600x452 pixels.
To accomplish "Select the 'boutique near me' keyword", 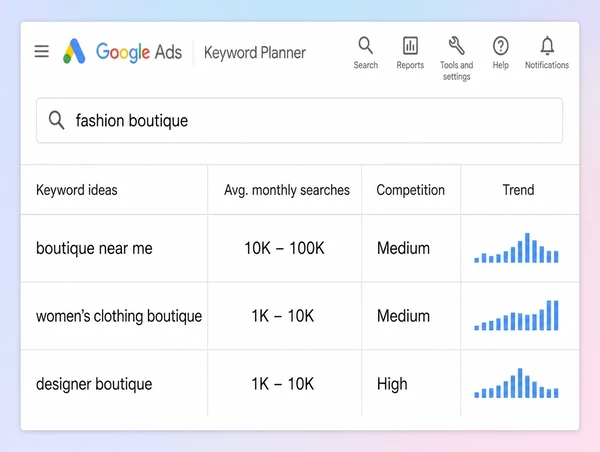I will pyautogui.click(x=94, y=248).
